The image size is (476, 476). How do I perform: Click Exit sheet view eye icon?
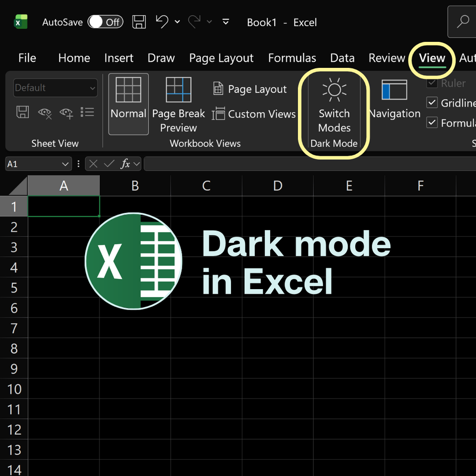[45, 113]
